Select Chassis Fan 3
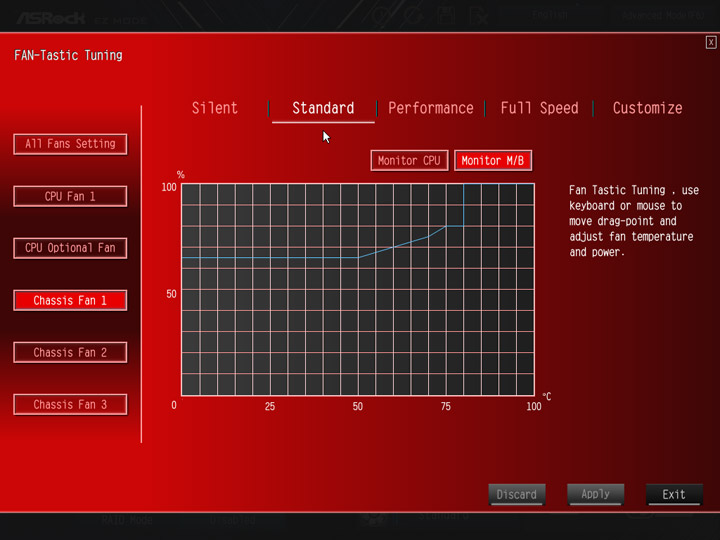 pyautogui.click(x=70, y=405)
